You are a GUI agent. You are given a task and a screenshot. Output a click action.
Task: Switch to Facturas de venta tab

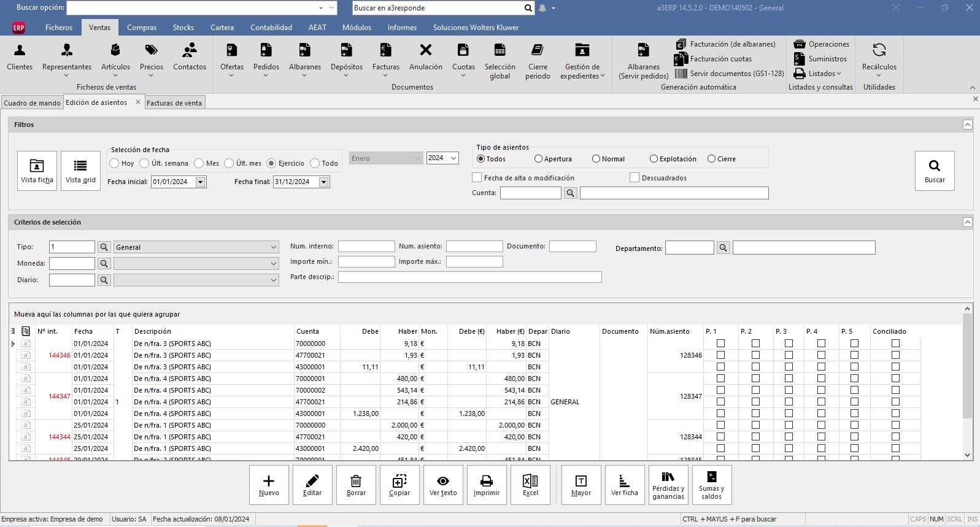174,103
